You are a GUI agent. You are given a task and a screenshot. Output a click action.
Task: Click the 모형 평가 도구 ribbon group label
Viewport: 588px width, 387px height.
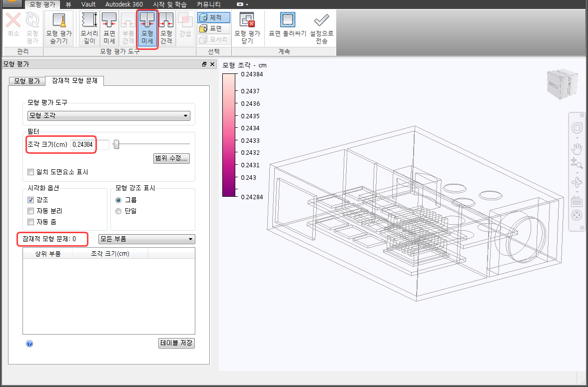pos(119,51)
